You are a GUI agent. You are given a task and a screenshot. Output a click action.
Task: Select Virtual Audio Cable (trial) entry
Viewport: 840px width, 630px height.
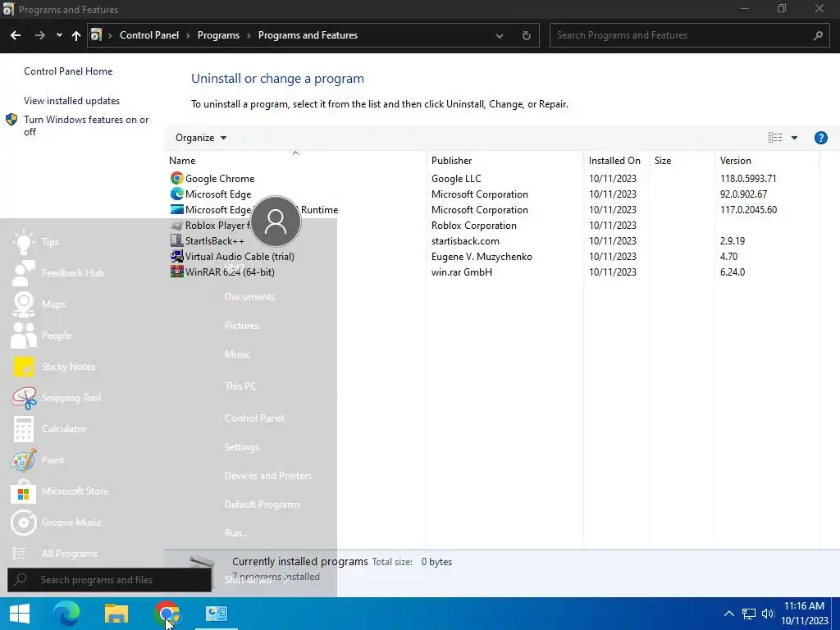coord(240,257)
